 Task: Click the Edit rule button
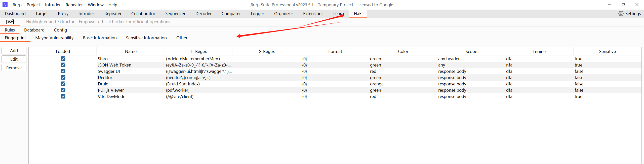pyautogui.click(x=14, y=59)
